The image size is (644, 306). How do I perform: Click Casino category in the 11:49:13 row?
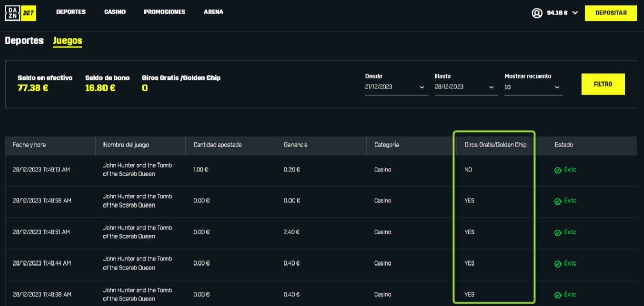click(383, 170)
